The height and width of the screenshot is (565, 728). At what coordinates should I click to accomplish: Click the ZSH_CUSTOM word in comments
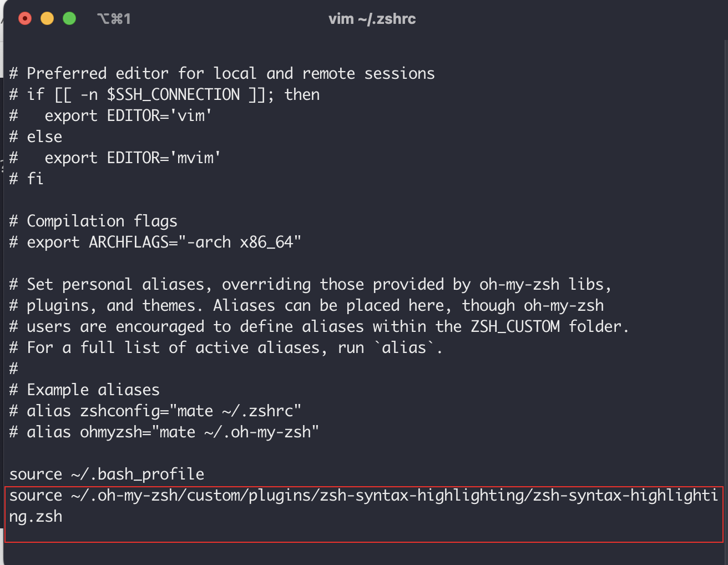coord(515,327)
